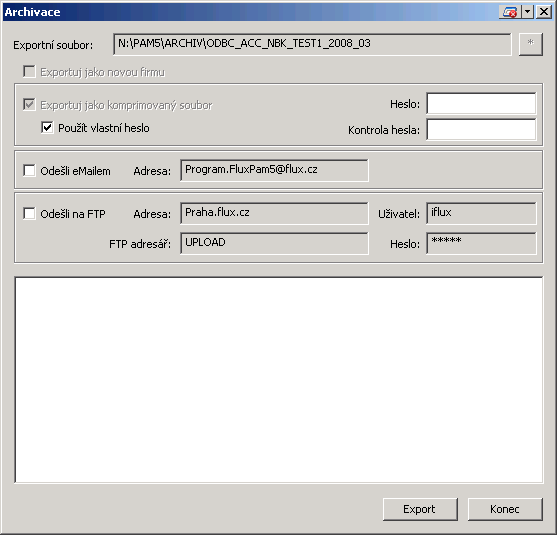557x535 pixels.
Task: Click the 'Exportní soubor' path field
Action: pyautogui.click(x=312, y=44)
